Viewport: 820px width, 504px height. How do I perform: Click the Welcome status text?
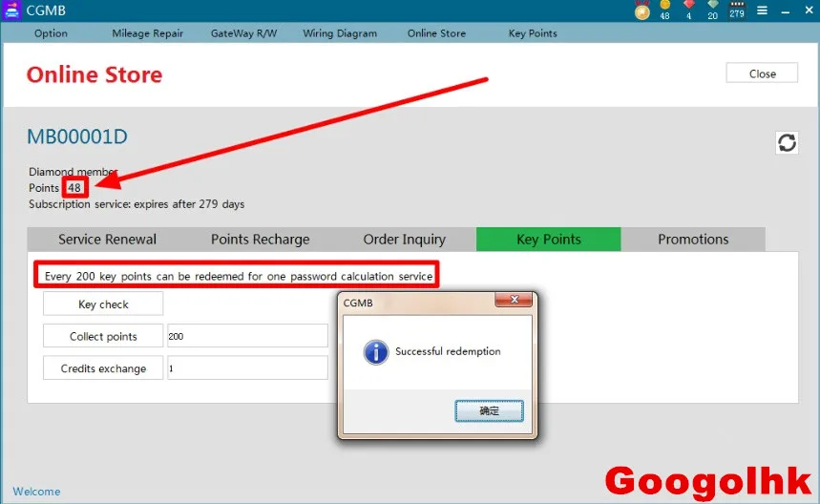(x=36, y=492)
